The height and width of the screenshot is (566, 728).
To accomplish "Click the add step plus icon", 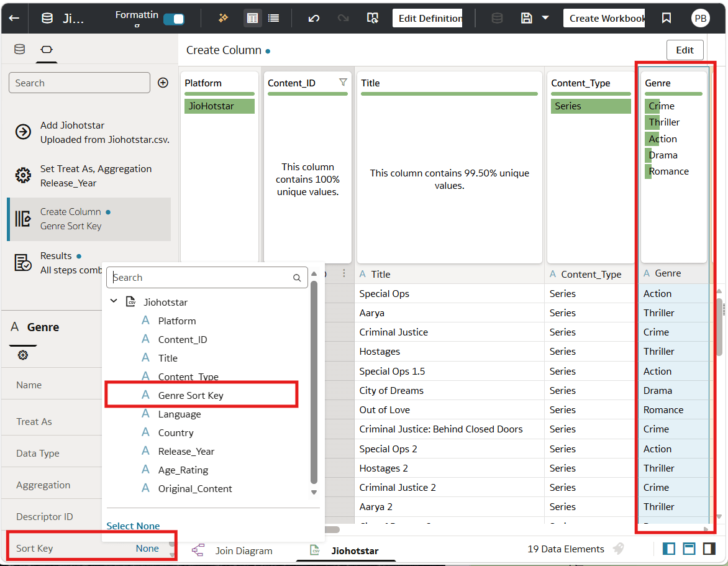I will click(163, 83).
